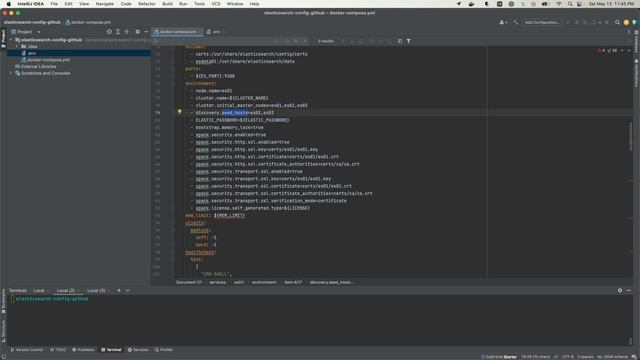Toggle the filter search results icon
This screenshot has height=360, width=640.
409,41
